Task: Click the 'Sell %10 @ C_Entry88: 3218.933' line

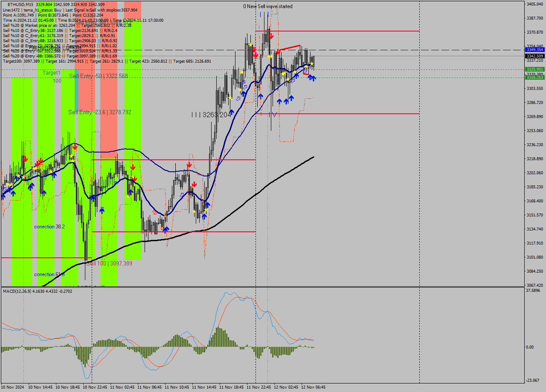Action: [x=60, y=40]
